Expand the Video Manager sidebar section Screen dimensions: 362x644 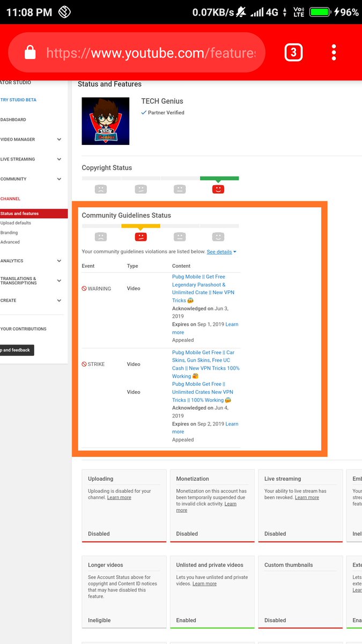pyautogui.click(x=59, y=140)
